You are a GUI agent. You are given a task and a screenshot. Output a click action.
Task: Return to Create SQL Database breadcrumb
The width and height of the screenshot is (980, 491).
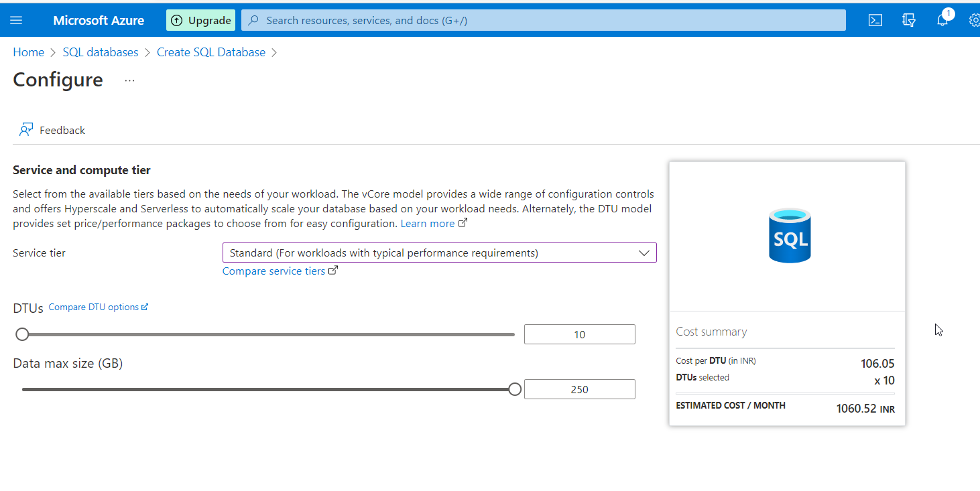point(211,52)
